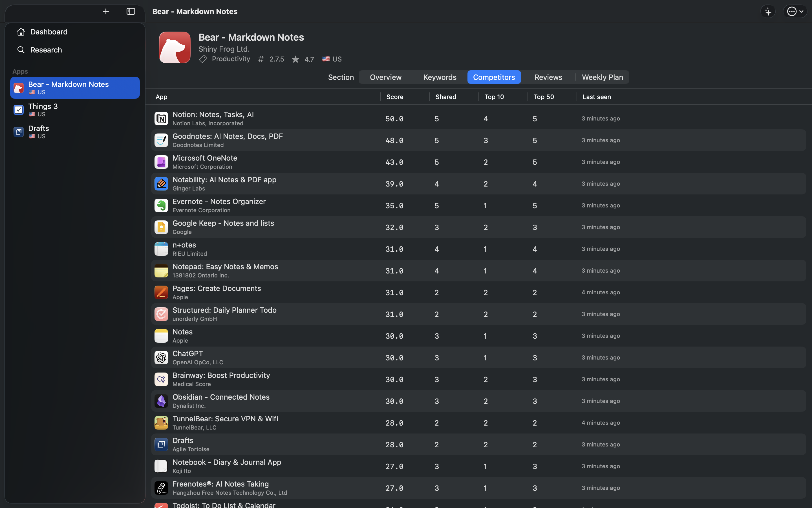Click 'Shiny Frog Ltd.' developer name
This screenshot has width=812, height=508.
click(x=224, y=49)
